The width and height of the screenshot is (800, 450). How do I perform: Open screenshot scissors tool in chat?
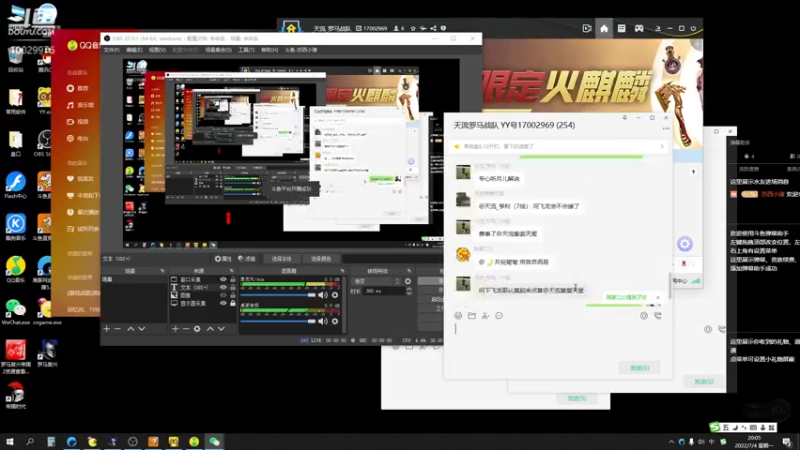click(485, 316)
